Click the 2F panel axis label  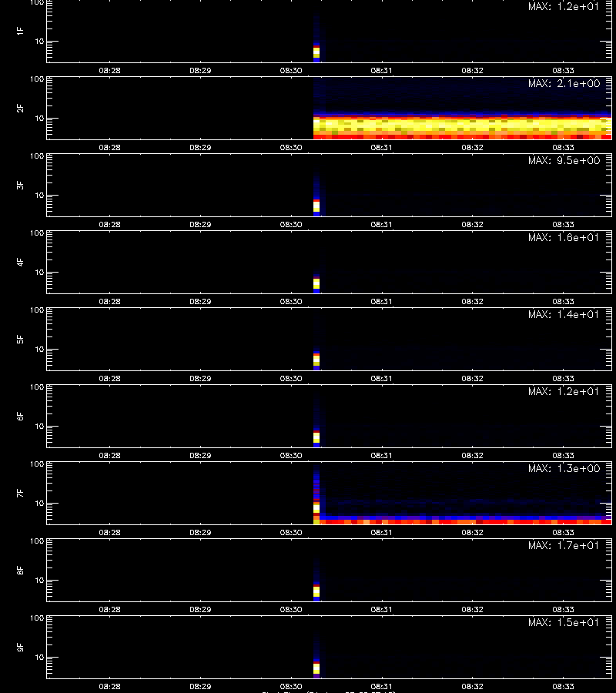pos(20,109)
